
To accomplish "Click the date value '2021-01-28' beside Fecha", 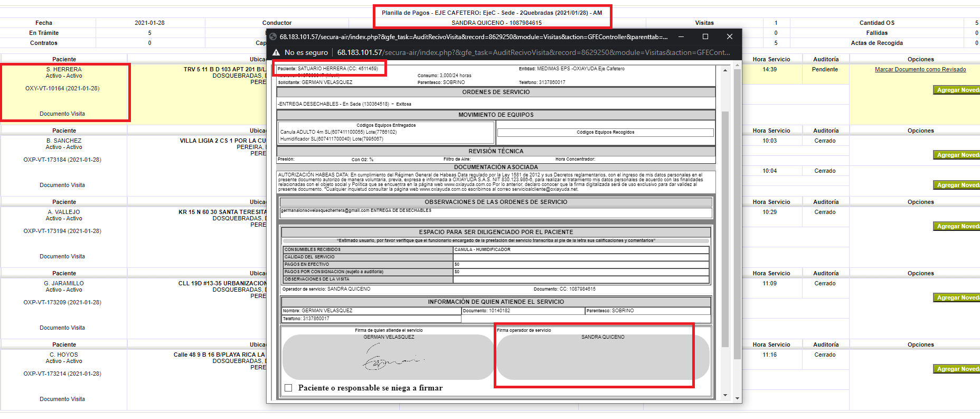I will [x=149, y=23].
